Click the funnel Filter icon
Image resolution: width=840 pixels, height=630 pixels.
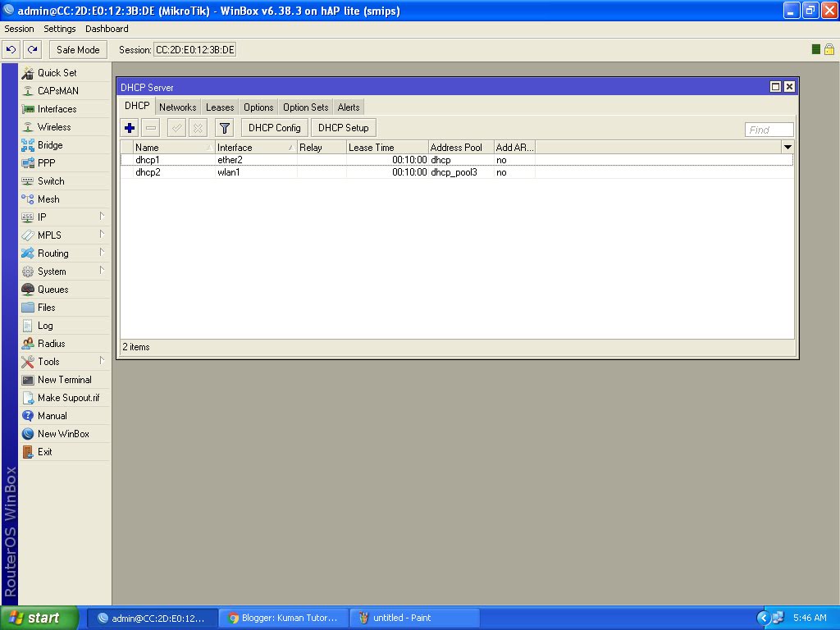pyautogui.click(x=225, y=128)
